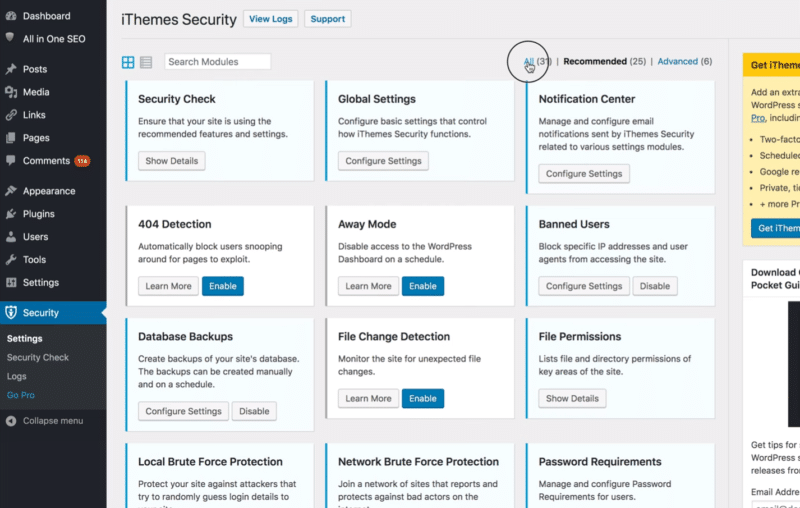Open Plugins icon in sidebar
The width and height of the screenshot is (800, 508).
click(11, 214)
